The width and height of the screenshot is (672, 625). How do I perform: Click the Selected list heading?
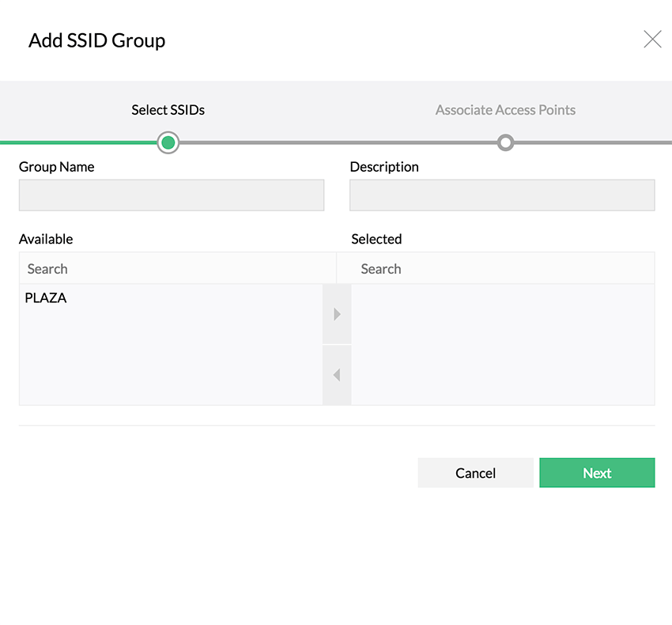(376, 239)
